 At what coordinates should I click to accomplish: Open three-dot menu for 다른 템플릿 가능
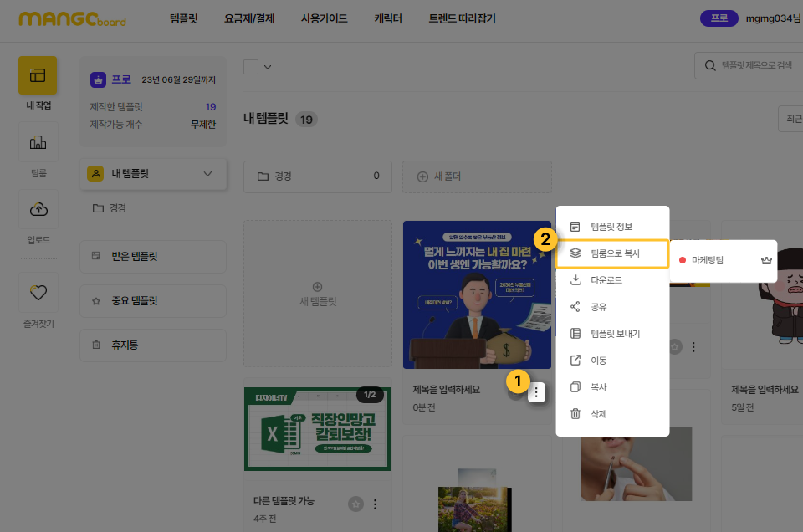click(376, 504)
